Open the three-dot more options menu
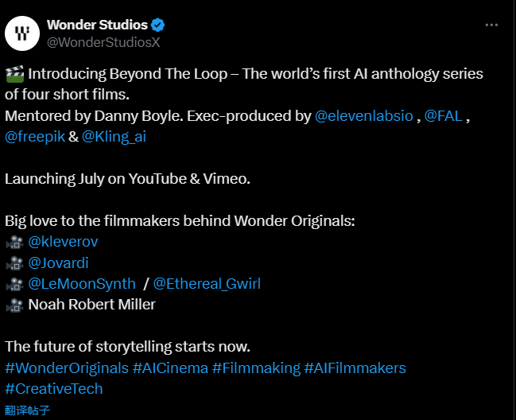The height and width of the screenshot is (420, 516). (x=491, y=25)
